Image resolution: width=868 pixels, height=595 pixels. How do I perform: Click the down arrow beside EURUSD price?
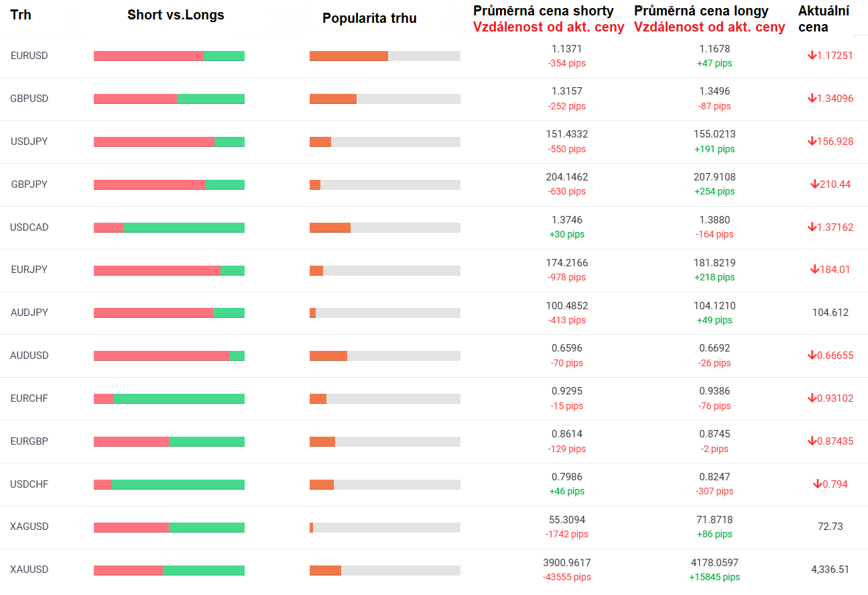812,55
